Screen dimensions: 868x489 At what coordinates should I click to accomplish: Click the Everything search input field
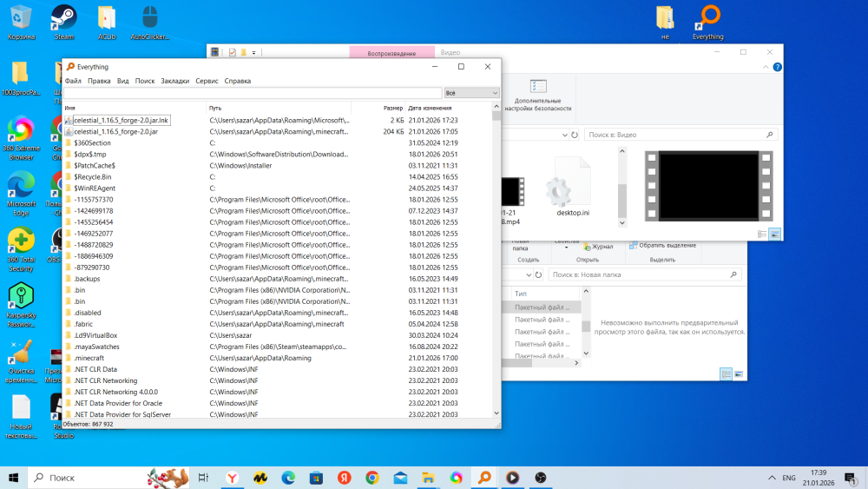(253, 93)
